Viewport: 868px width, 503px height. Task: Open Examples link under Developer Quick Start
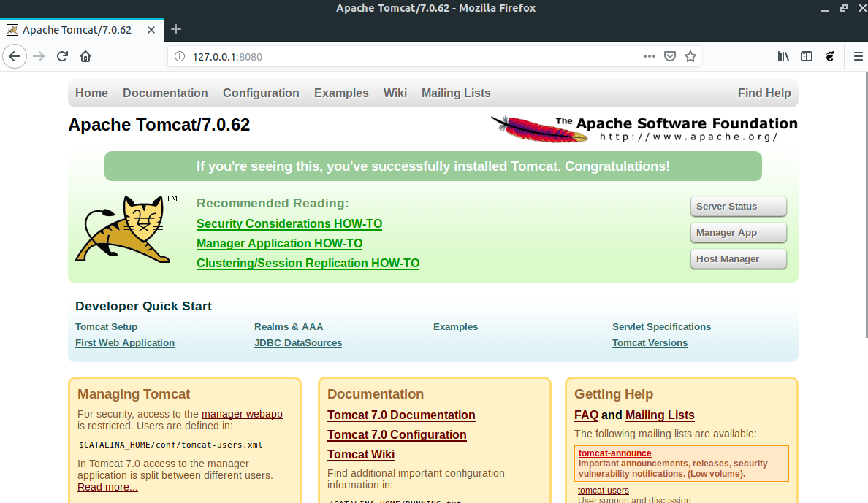click(x=456, y=327)
